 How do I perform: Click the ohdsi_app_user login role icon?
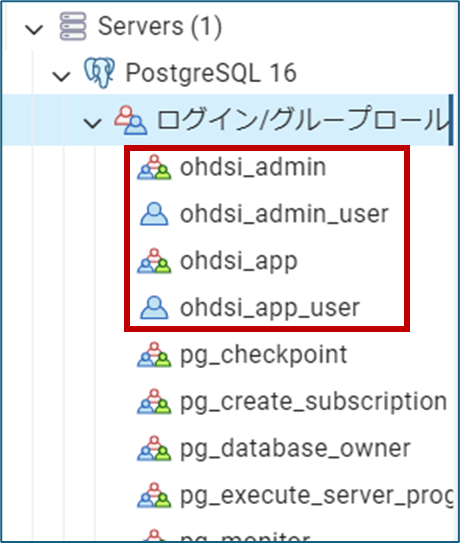click(x=154, y=308)
